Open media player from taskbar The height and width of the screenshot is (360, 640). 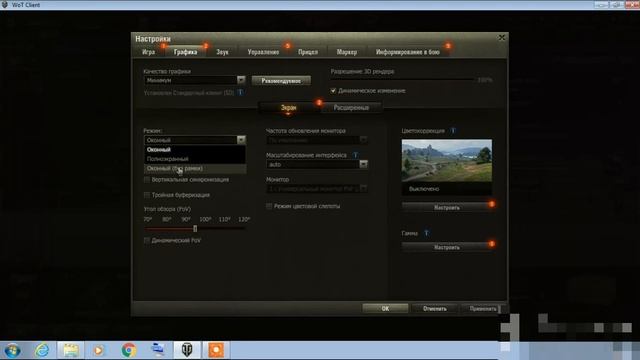(98, 351)
